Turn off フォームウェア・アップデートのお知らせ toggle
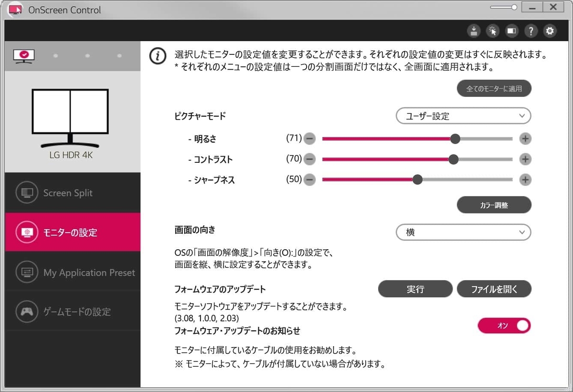Viewport: 573px width, 392px height. (504, 326)
